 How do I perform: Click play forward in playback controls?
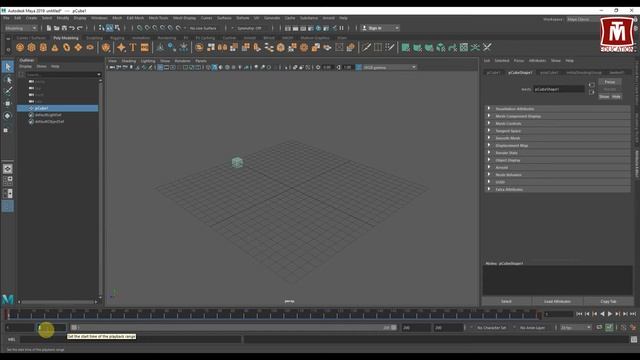(610, 314)
